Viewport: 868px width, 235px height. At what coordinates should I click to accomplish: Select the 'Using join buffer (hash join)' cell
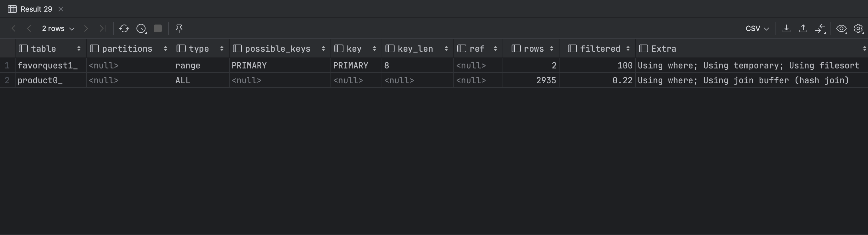pos(752,80)
